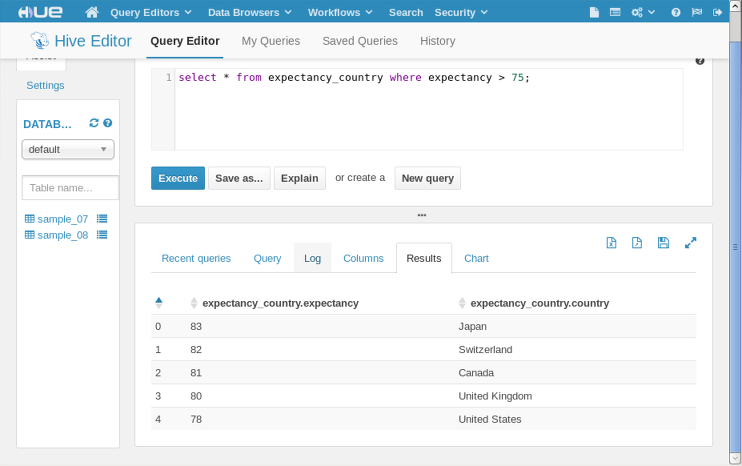The width and height of the screenshot is (742, 466).
Task: Open the Data Browsers menu
Action: 249,12
